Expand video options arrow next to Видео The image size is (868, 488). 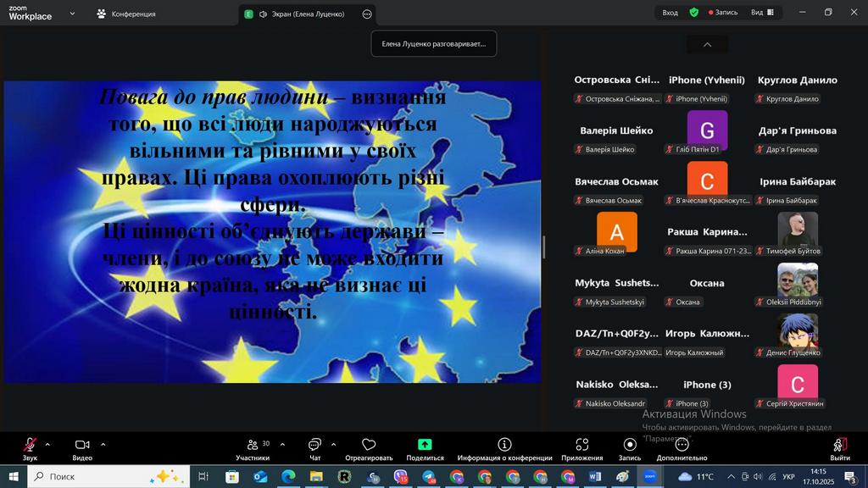103,444
